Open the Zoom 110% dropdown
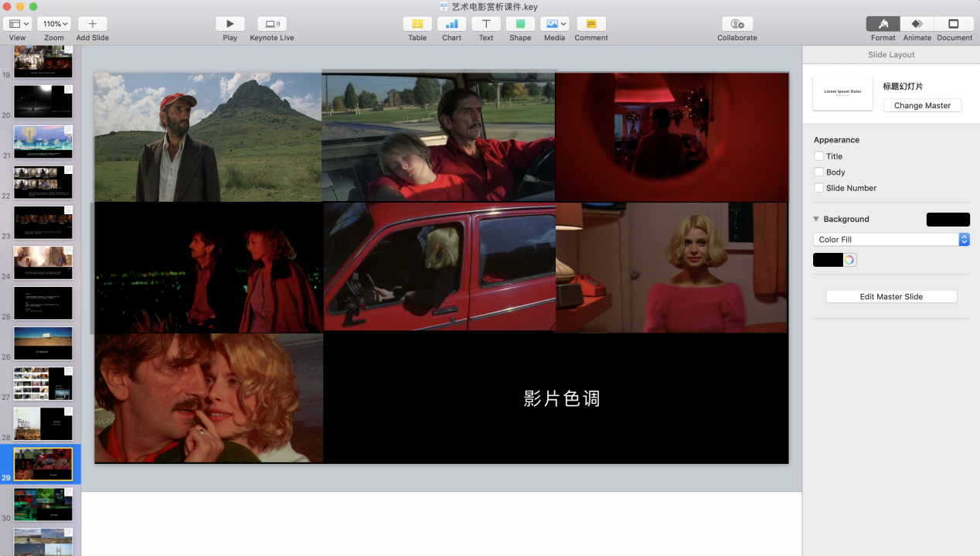Screen dimensions: 980x556 tap(54, 24)
